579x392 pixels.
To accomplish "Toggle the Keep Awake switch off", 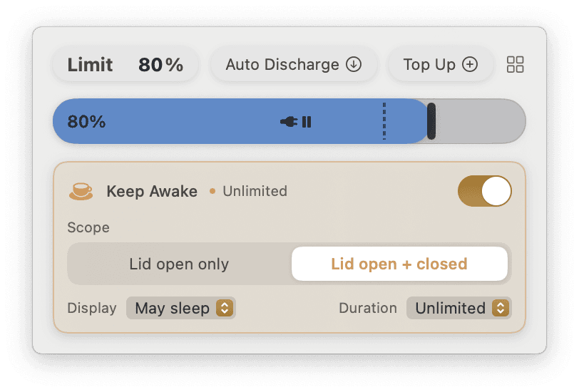I will (x=484, y=191).
